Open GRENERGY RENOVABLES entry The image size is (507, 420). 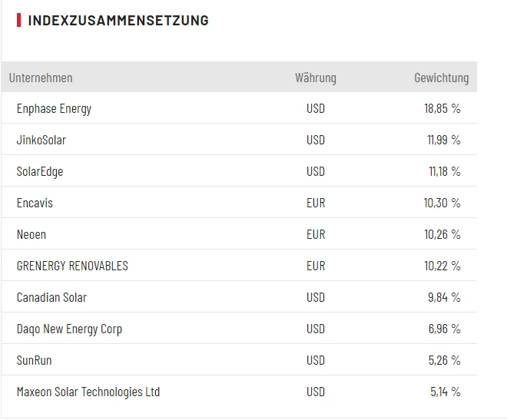72,266
